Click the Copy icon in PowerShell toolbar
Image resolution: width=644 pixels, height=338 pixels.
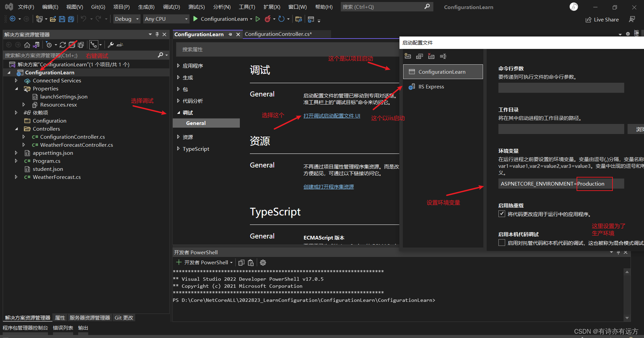click(241, 263)
